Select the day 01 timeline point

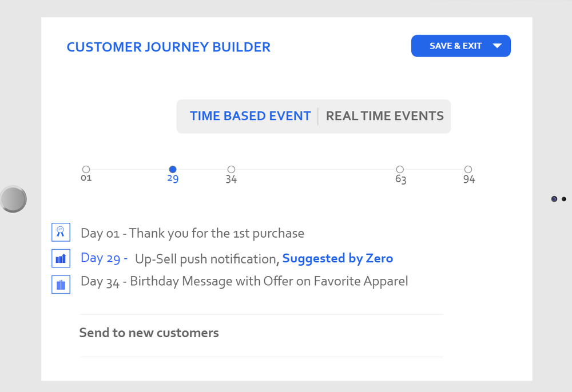[x=86, y=169]
